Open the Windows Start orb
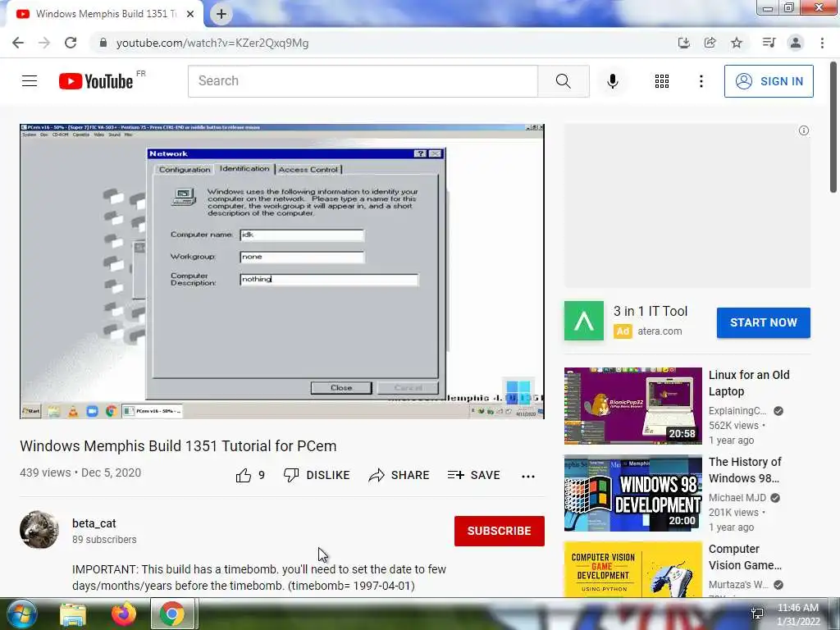 point(21,614)
